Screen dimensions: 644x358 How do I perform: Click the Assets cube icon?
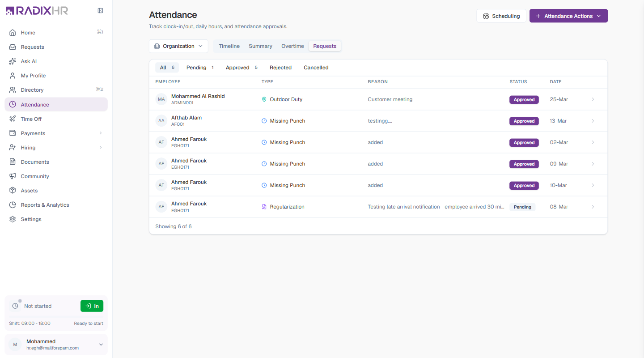(x=13, y=191)
